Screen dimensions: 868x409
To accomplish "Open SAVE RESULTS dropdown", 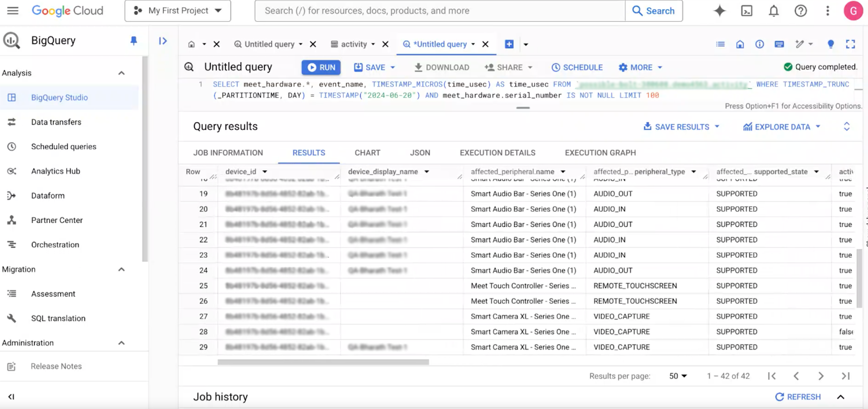I will [x=681, y=127].
